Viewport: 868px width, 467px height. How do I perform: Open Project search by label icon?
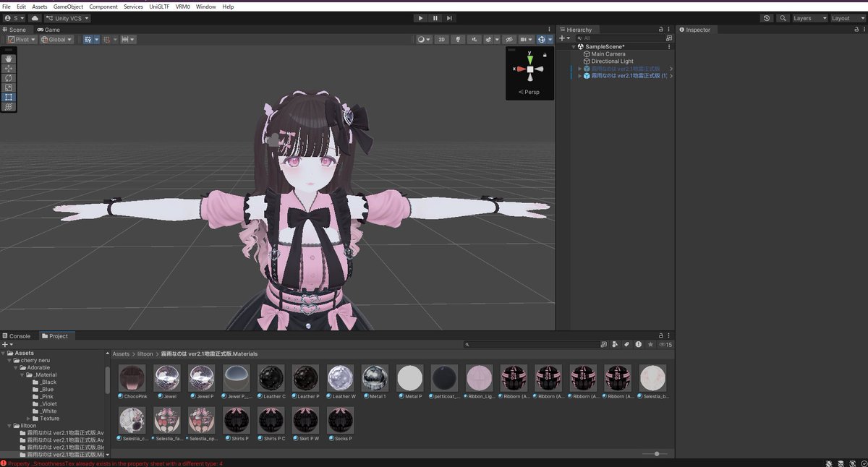626,345
